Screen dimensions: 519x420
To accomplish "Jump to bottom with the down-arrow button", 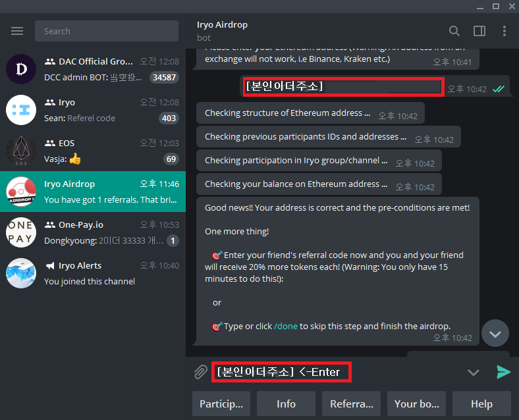I will point(495,333).
